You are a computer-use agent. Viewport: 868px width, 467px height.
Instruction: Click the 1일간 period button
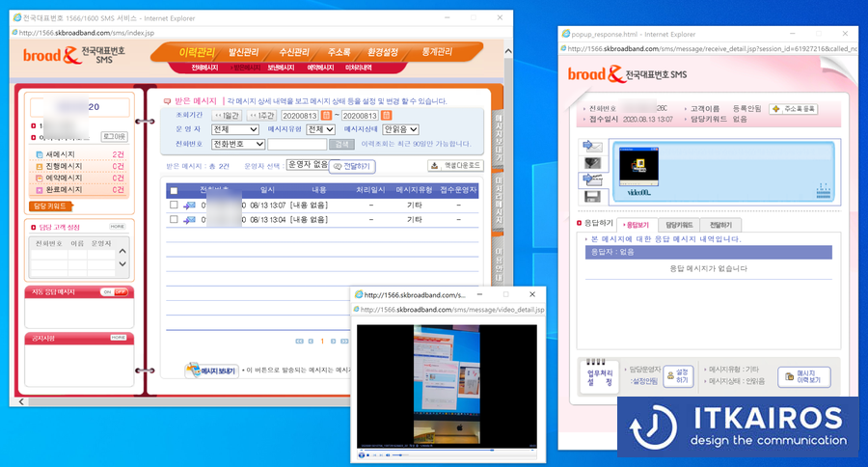(x=228, y=115)
